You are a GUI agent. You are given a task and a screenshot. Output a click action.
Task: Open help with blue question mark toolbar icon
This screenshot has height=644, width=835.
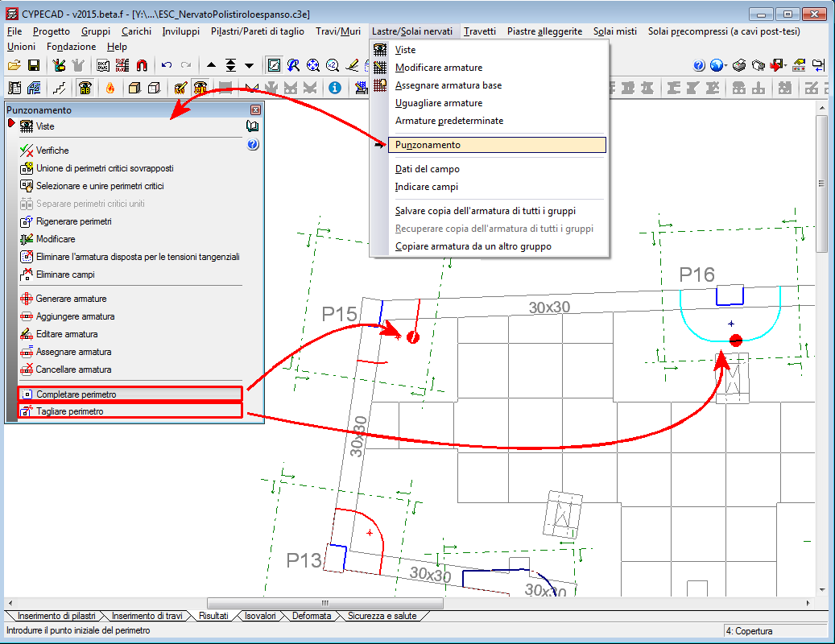tap(699, 65)
